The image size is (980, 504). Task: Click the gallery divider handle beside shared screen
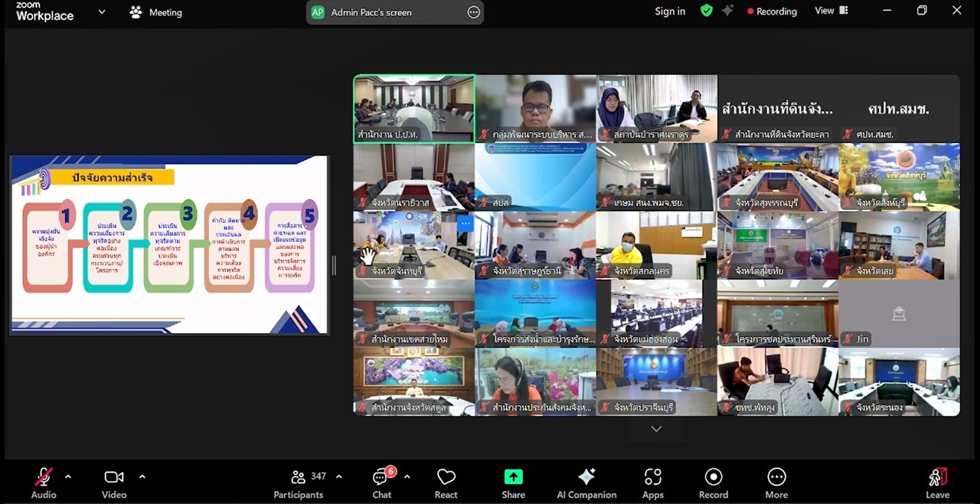(334, 265)
